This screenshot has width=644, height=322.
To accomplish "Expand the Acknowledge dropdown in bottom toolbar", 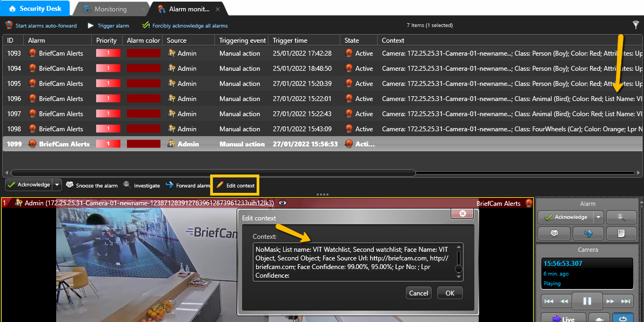I will click(x=57, y=185).
